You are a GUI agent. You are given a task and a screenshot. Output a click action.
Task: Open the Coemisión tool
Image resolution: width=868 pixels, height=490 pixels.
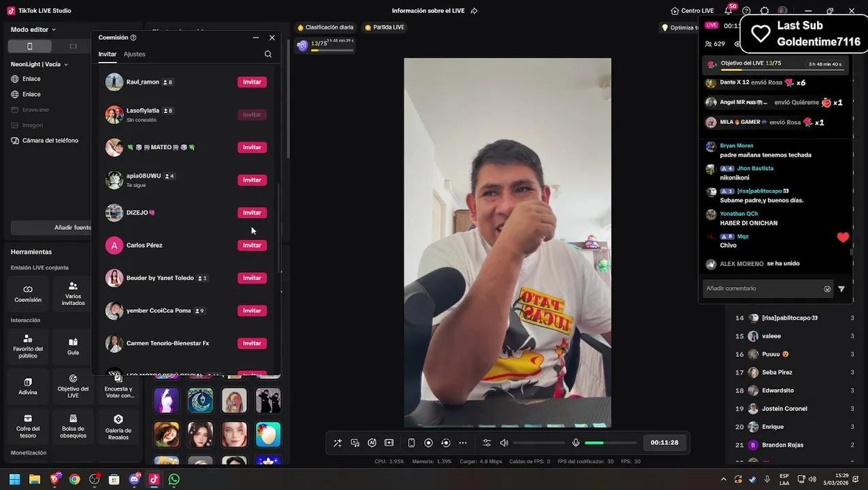pyautogui.click(x=28, y=293)
